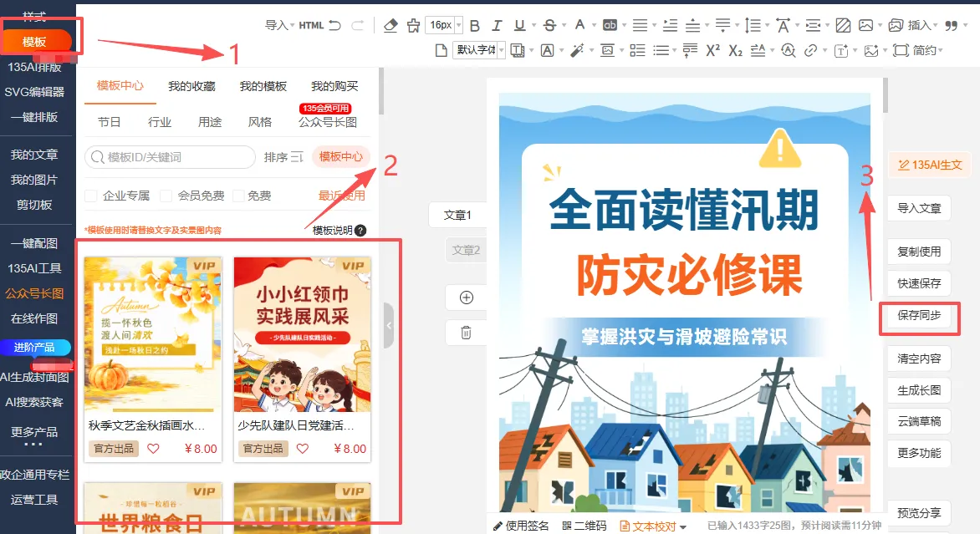Open the bullet list style dropdown
This screenshot has width=980, height=534.
tap(674, 50)
